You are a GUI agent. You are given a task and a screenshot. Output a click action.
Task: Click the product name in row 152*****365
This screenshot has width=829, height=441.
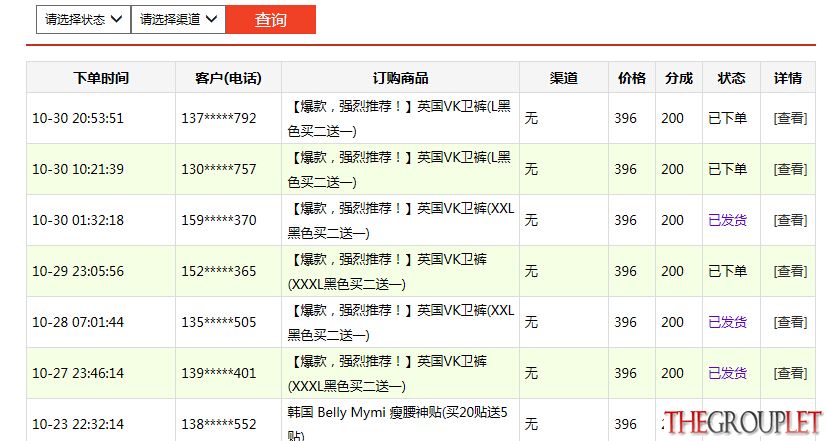pos(388,271)
